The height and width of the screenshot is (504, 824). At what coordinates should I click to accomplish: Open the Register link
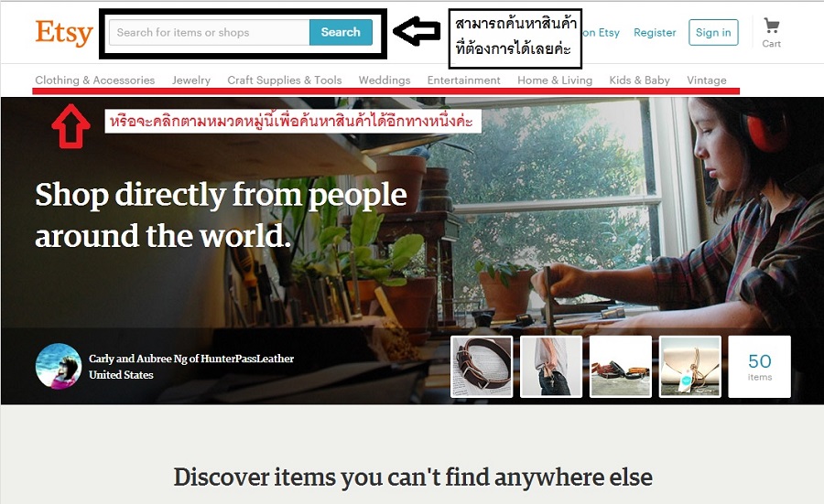point(655,33)
